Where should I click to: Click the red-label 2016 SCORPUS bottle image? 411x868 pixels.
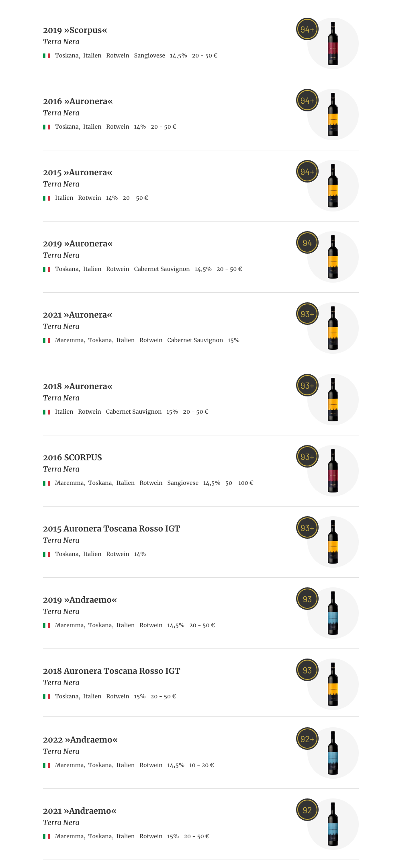point(333,471)
